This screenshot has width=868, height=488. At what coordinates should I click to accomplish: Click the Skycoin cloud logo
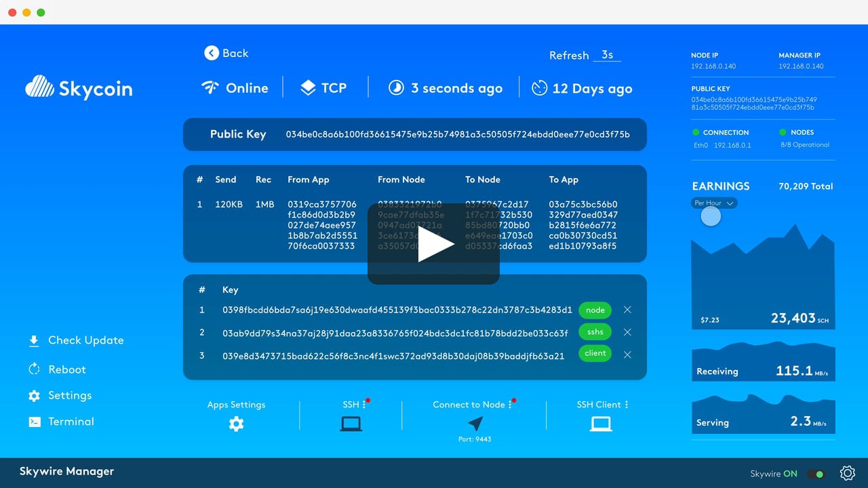[40, 87]
